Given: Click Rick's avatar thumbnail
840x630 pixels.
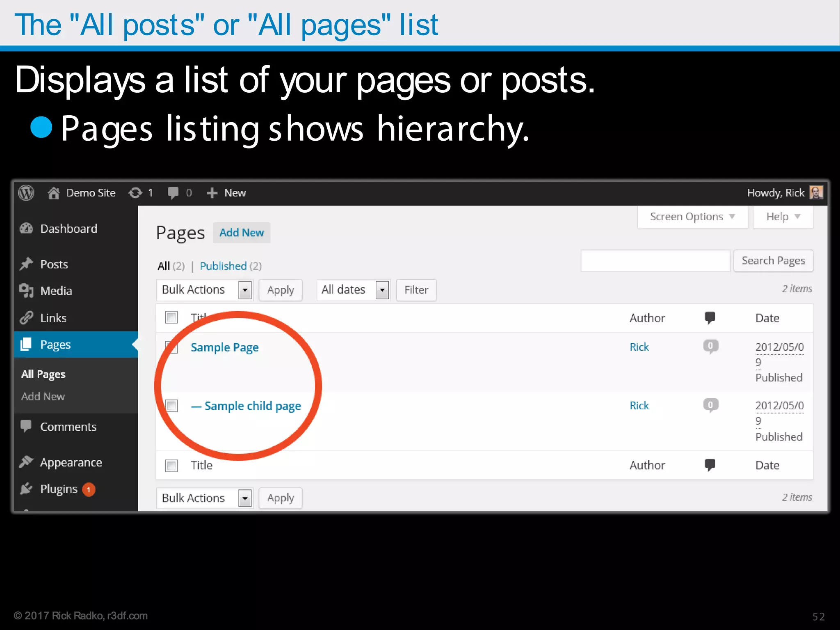Looking at the screenshot, I should pyautogui.click(x=816, y=192).
